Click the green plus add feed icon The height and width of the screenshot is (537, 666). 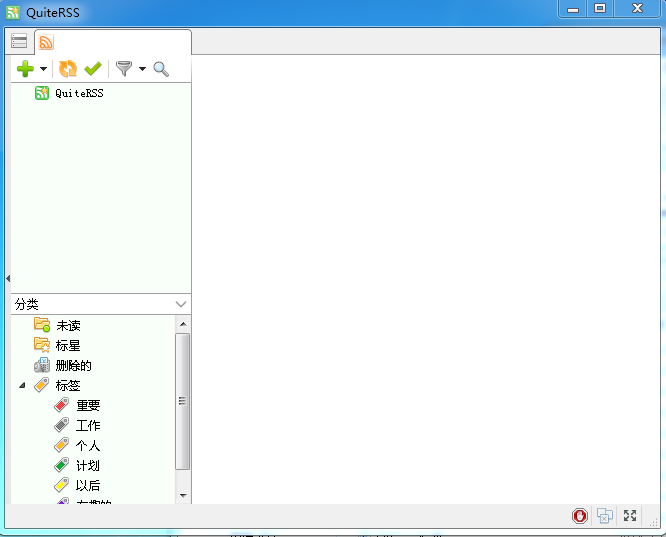[25, 69]
